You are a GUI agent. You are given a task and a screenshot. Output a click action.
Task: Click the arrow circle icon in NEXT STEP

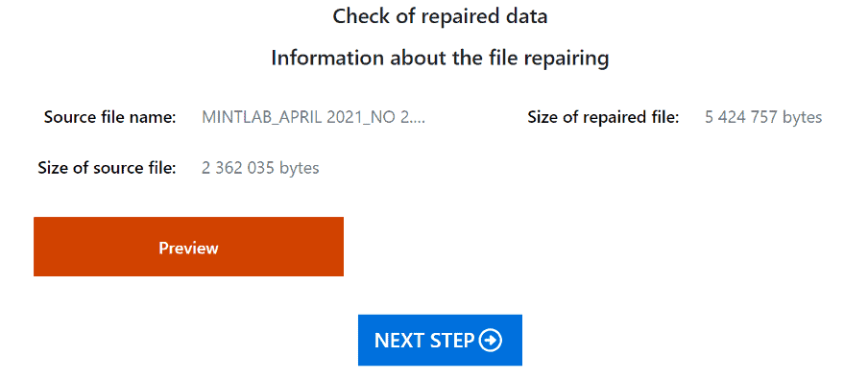click(x=491, y=340)
